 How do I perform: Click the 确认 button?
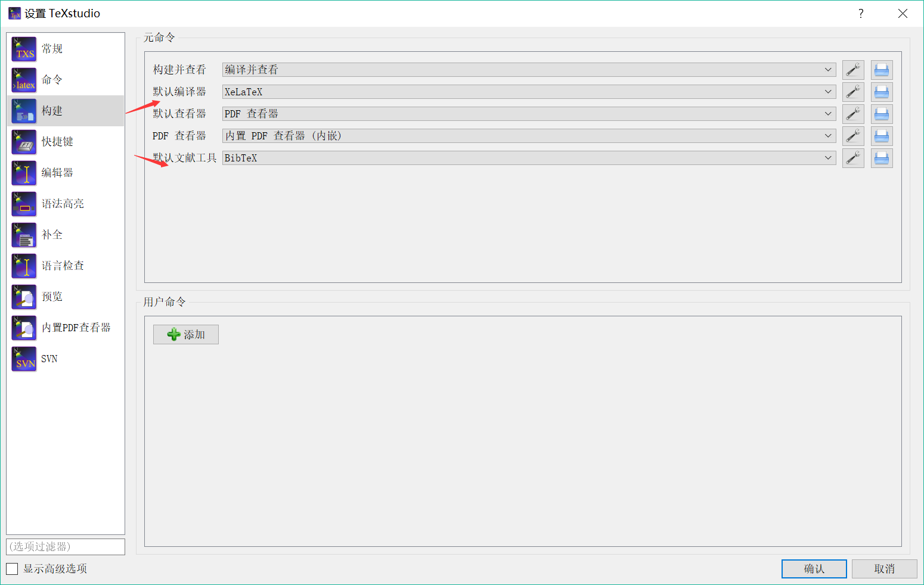point(814,569)
